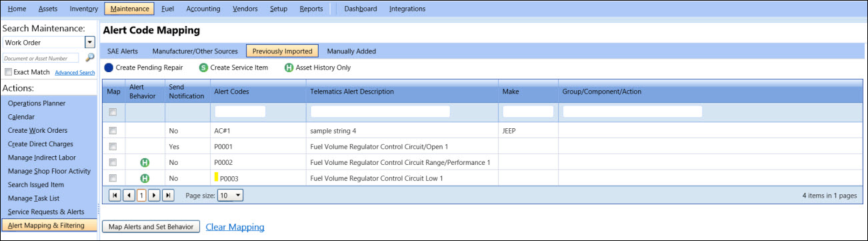Viewport: 868px width, 241px height.
Task: Jump to the last page arrow
Action: 168,196
